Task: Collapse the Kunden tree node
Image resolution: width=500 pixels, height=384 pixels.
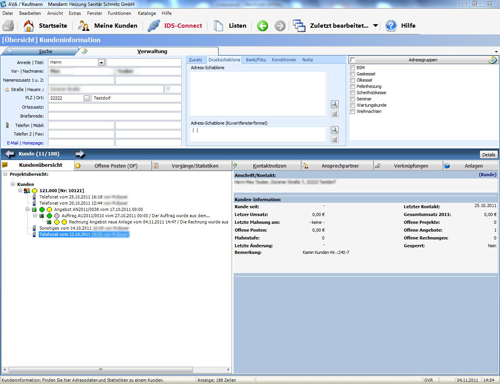Action: (13, 184)
